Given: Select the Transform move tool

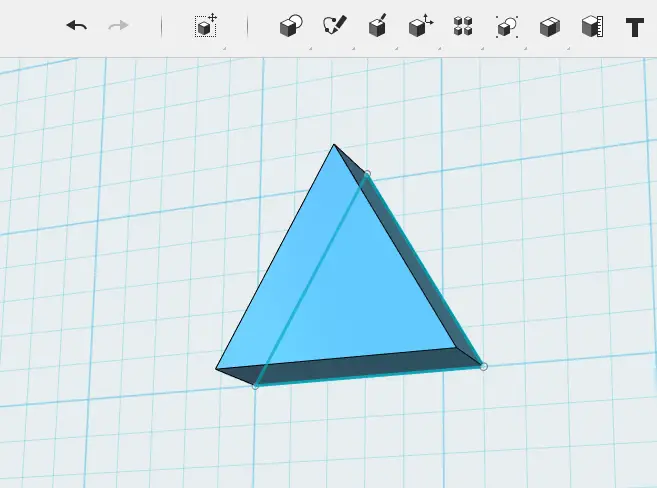Looking at the screenshot, I should click(206, 25).
